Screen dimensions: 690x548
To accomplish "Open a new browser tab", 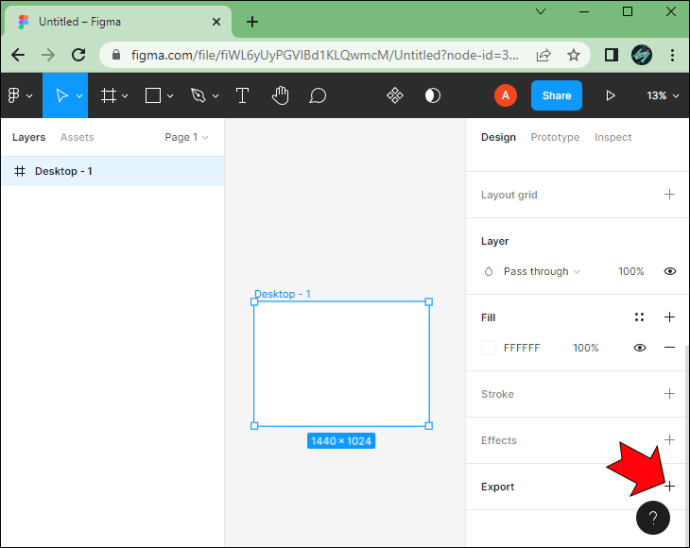I will click(x=252, y=22).
